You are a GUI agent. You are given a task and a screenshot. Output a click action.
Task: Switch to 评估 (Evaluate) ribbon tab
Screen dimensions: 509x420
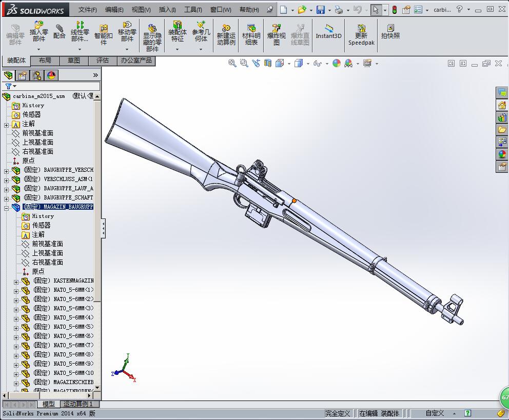tap(103, 61)
